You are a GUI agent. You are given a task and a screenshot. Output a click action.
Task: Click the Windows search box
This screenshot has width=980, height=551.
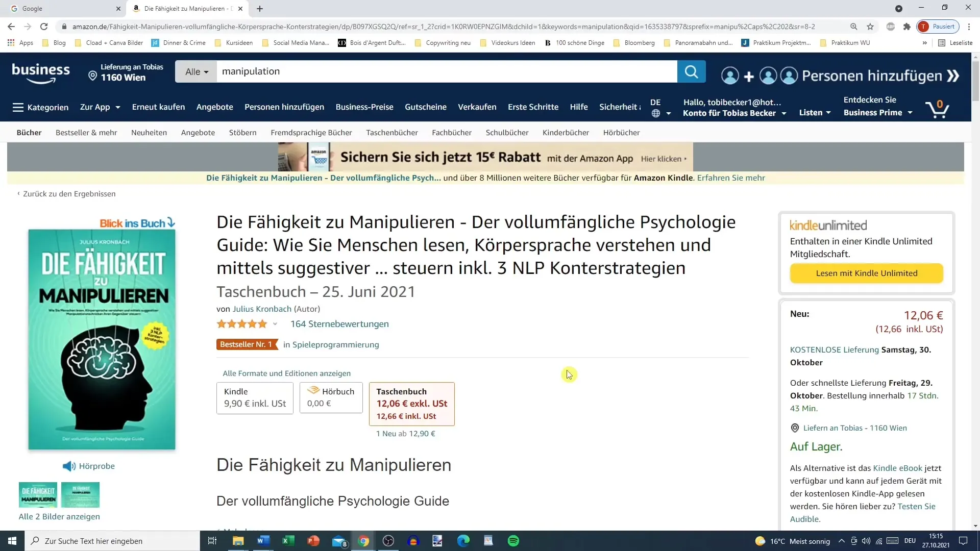point(112,541)
